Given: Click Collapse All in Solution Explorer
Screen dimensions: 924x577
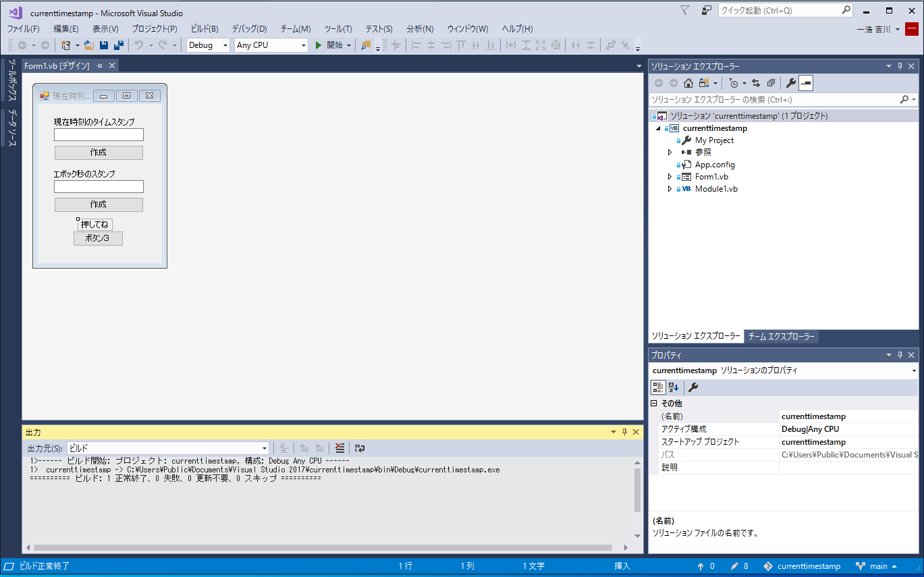Looking at the screenshot, I should tap(770, 83).
